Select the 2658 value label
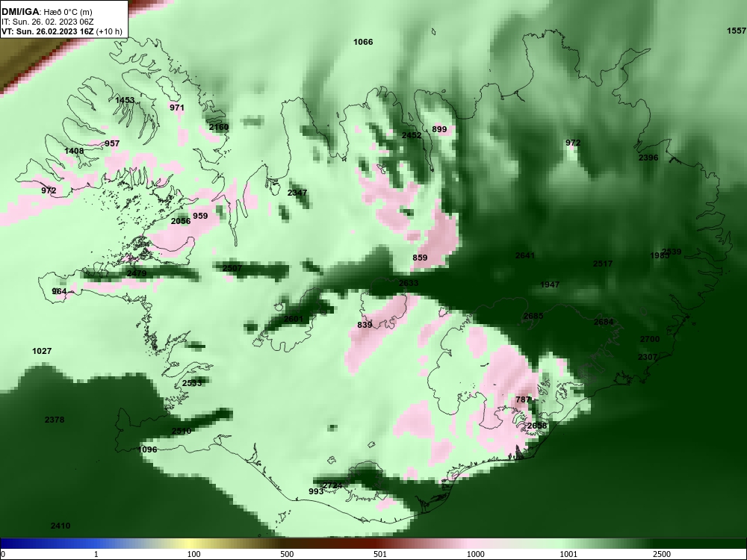The width and height of the screenshot is (747, 560). pyautogui.click(x=537, y=426)
